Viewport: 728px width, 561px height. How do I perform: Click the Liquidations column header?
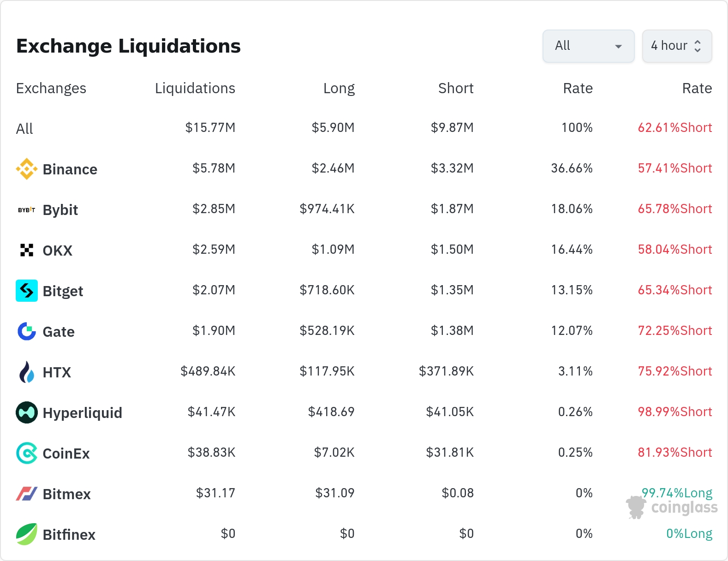tap(195, 88)
